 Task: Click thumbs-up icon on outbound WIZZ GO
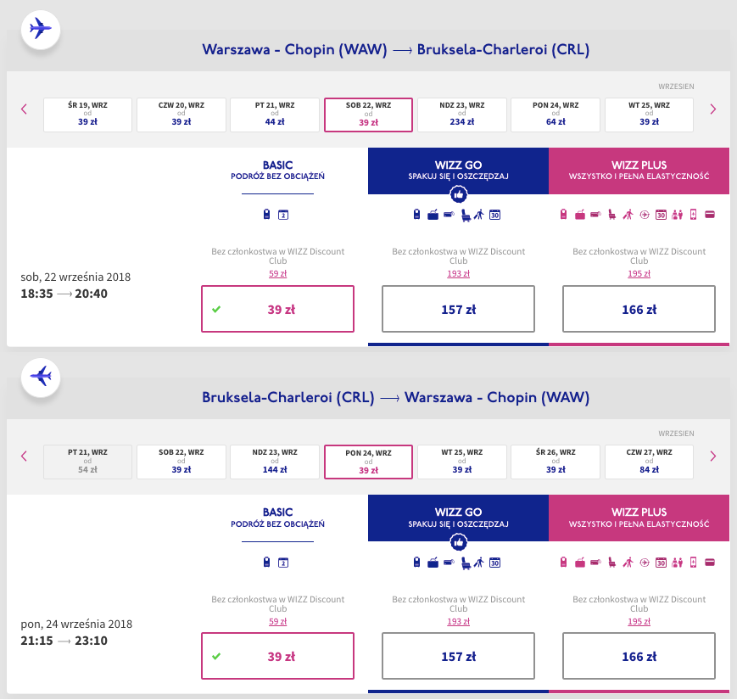(459, 194)
